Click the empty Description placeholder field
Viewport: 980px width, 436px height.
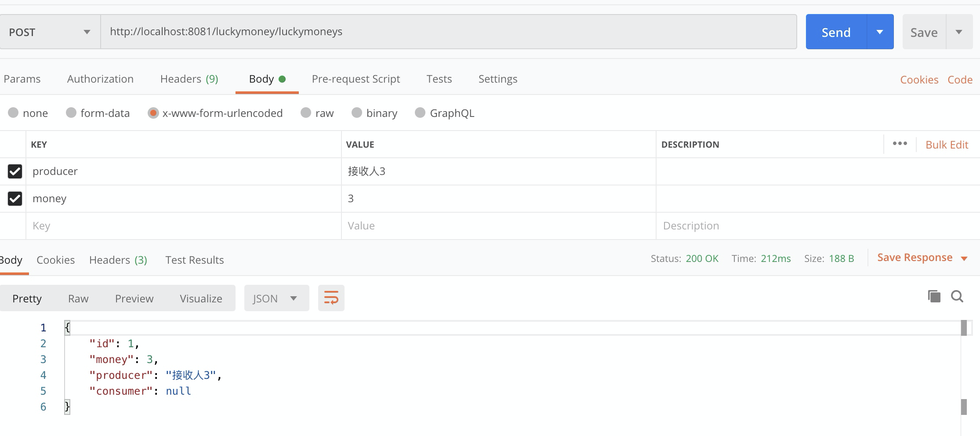[x=817, y=225]
